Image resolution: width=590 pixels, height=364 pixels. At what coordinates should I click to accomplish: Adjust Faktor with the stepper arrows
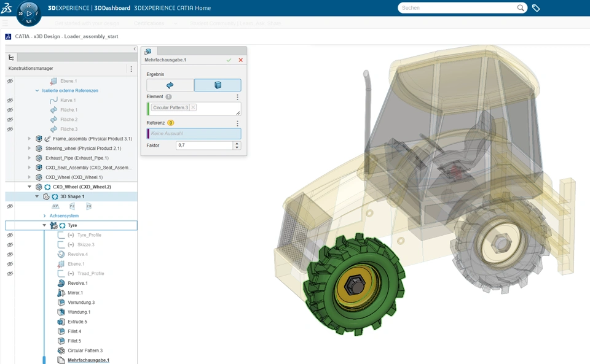(237, 145)
